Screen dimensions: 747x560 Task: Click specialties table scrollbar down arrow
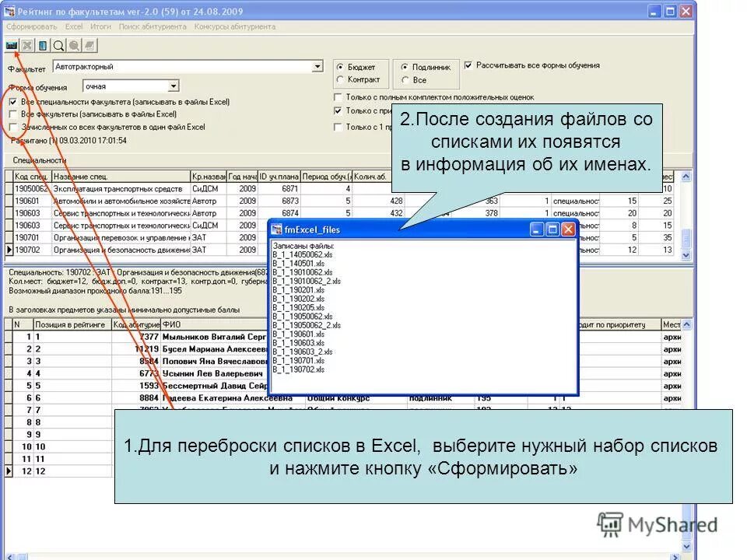(686, 255)
